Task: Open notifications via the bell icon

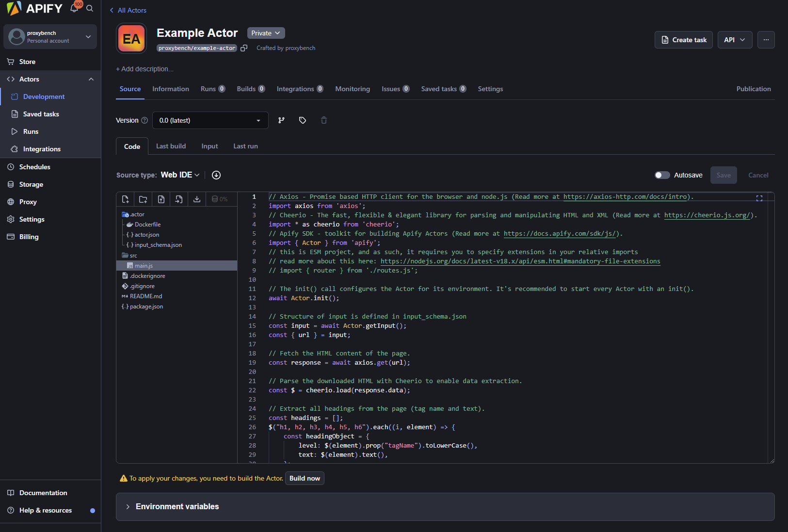Action: 74,8
